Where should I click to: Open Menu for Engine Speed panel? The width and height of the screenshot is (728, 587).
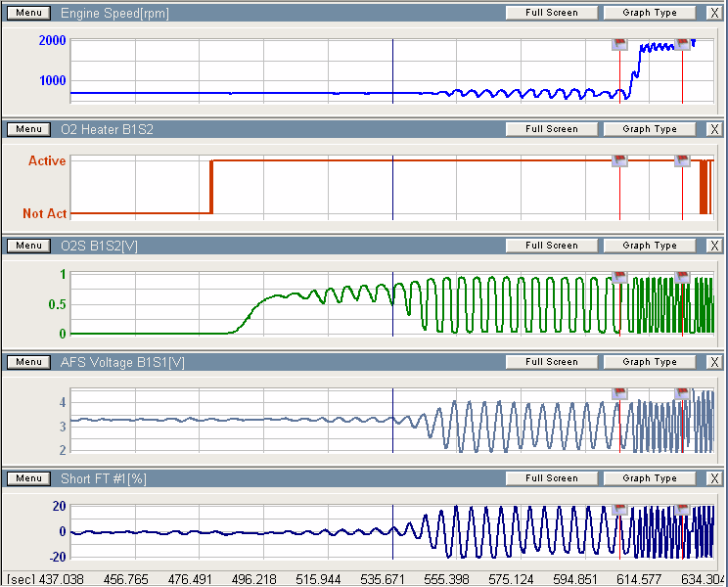28,13
